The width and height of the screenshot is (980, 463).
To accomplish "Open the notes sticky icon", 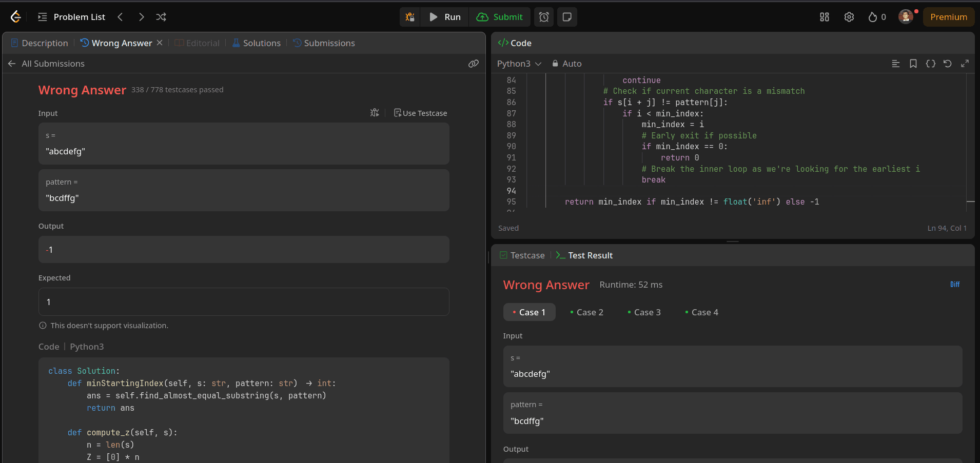I will [567, 17].
